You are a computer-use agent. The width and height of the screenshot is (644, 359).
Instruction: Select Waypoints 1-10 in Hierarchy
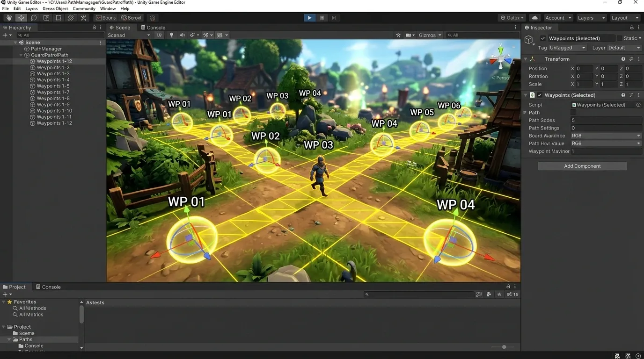[x=54, y=111]
